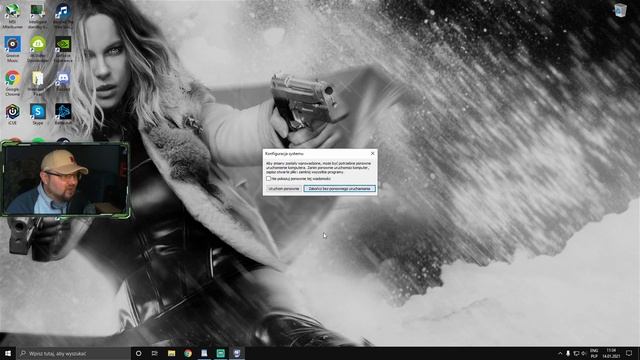Click the webcam overlay video
This screenshot has height=360, width=640.
65,180
